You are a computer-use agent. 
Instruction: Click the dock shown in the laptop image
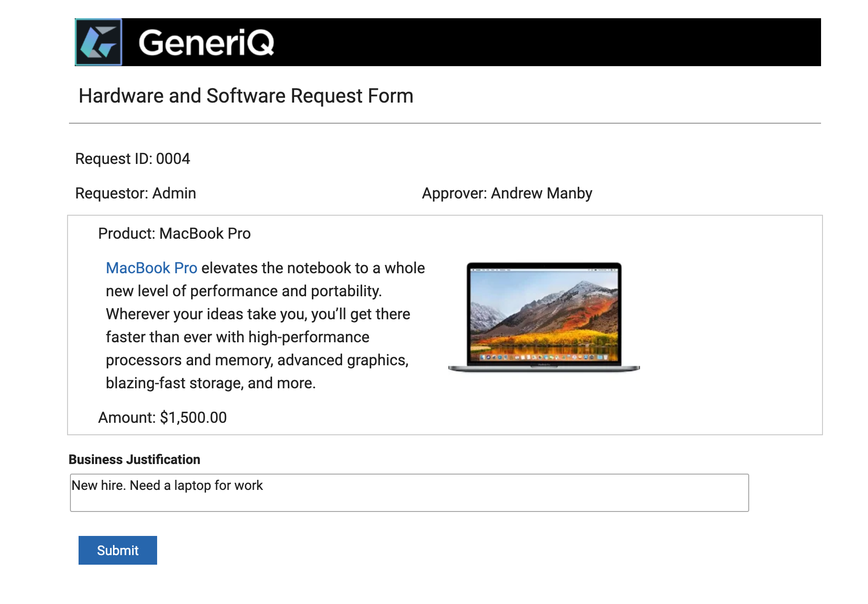click(x=544, y=357)
